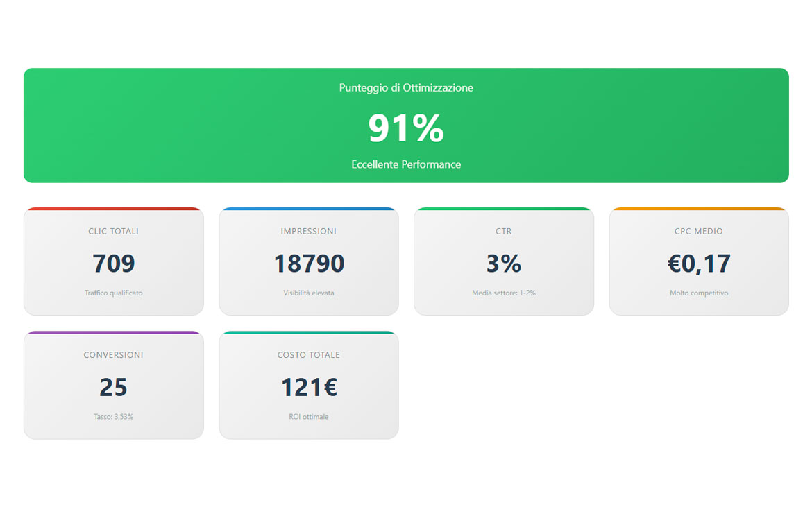The height and width of the screenshot is (507, 812).
Task: Click the red accent bar above Clic Totali
Action: click(113, 208)
